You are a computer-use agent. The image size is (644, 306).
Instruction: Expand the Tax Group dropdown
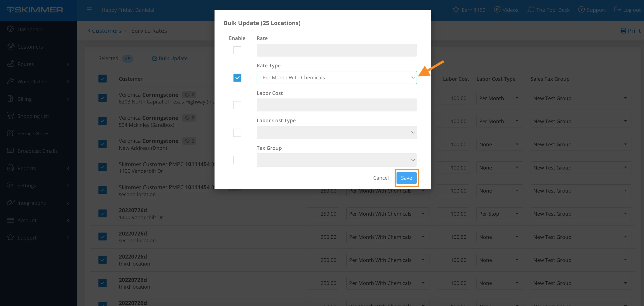[336, 160]
